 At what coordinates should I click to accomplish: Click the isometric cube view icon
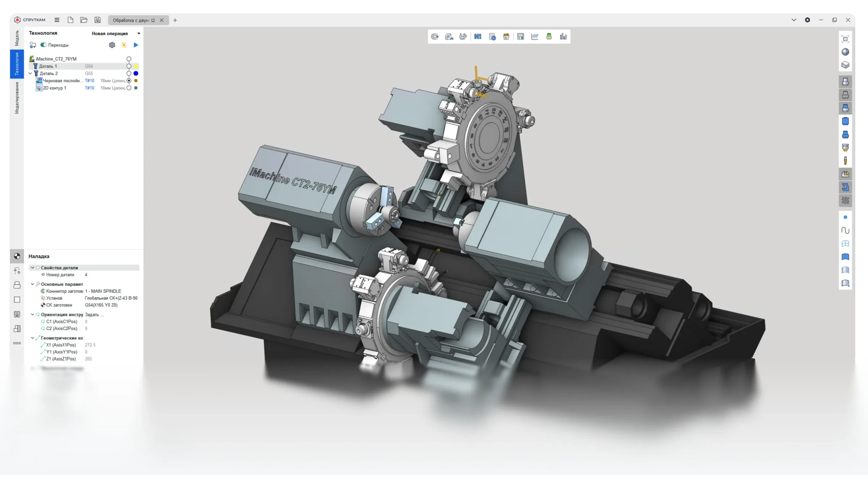pyautogui.click(x=845, y=65)
